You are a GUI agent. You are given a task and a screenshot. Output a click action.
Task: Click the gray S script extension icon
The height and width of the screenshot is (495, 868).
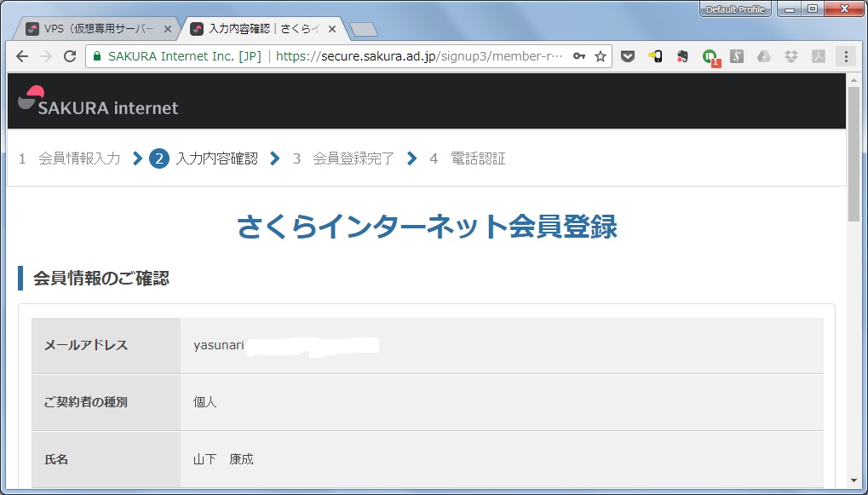(x=736, y=56)
